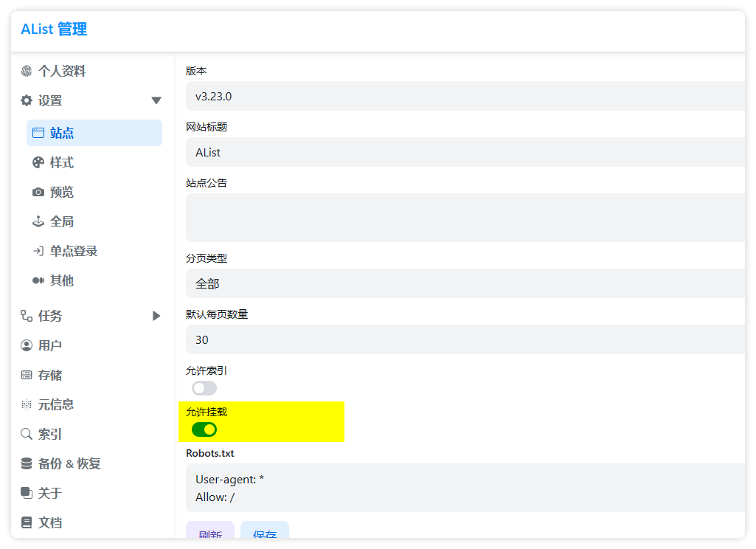The image size is (756, 549).
Task: Click the task flow icon beside 任务
Action: 27,316
